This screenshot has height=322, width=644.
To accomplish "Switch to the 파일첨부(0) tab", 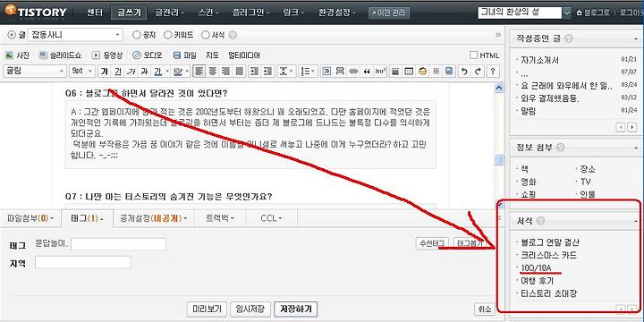I will [30, 218].
